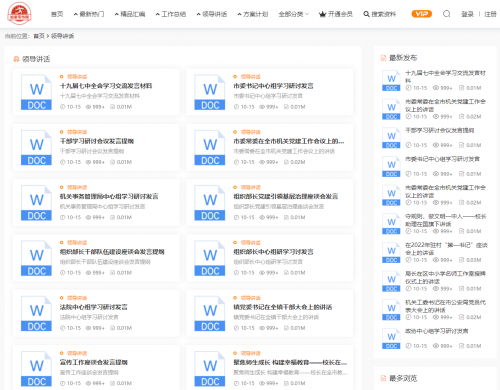
Task: Open the 领导讲话 nav menu
Action: (212, 14)
